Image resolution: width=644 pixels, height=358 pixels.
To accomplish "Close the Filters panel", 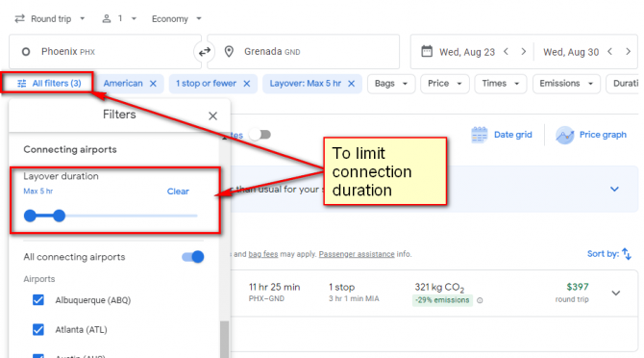I will click(x=212, y=115).
